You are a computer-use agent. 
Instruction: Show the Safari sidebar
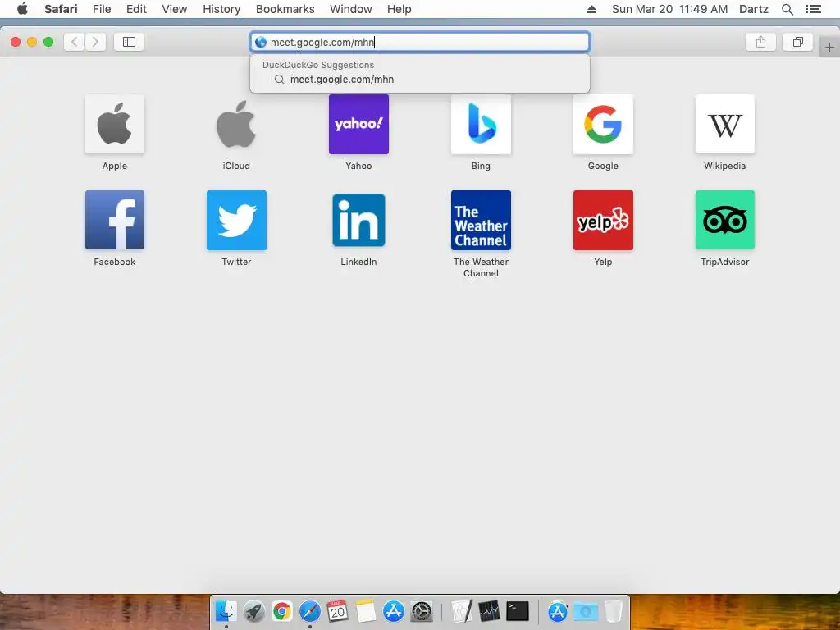[129, 42]
